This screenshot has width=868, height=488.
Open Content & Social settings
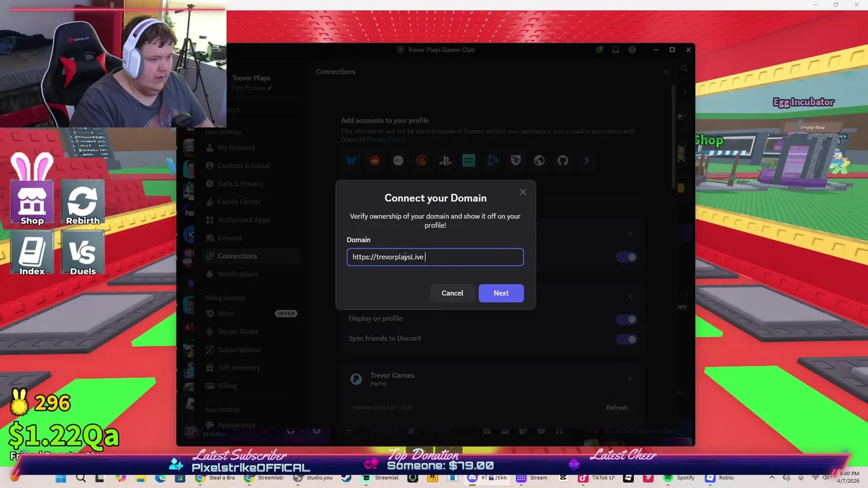click(251, 165)
